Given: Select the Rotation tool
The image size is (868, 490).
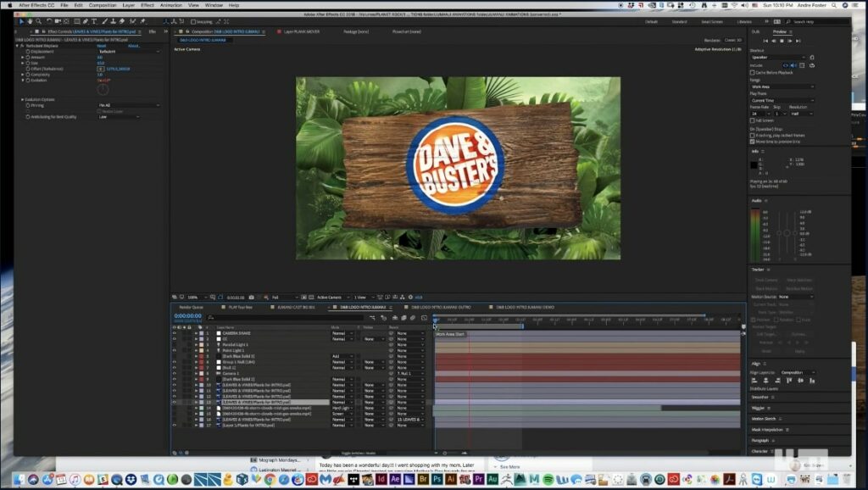Looking at the screenshot, I should coord(49,21).
